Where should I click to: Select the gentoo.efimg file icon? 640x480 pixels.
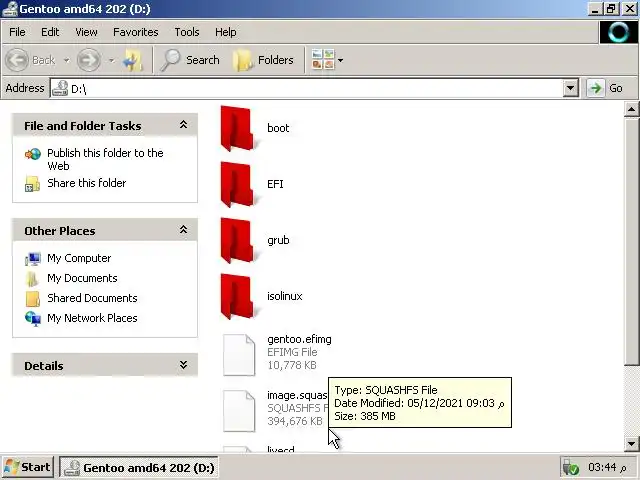click(x=239, y=355)
